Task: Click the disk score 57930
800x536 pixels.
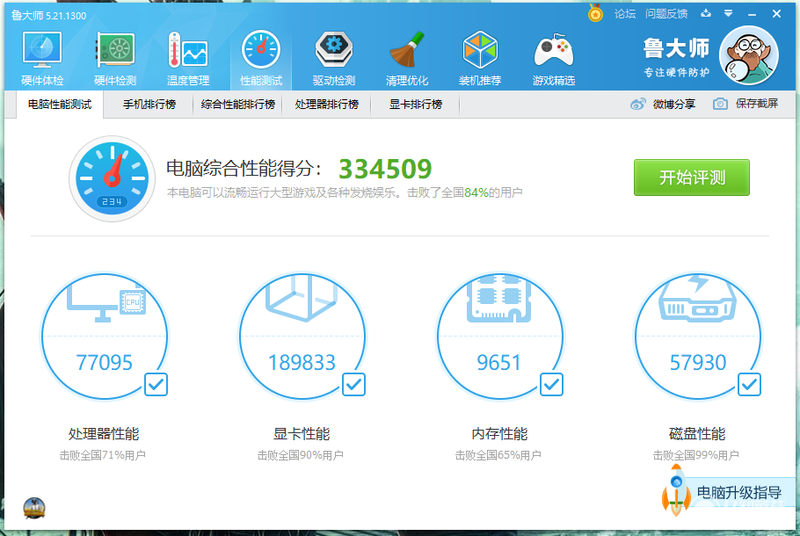Action: click(697, 363)
